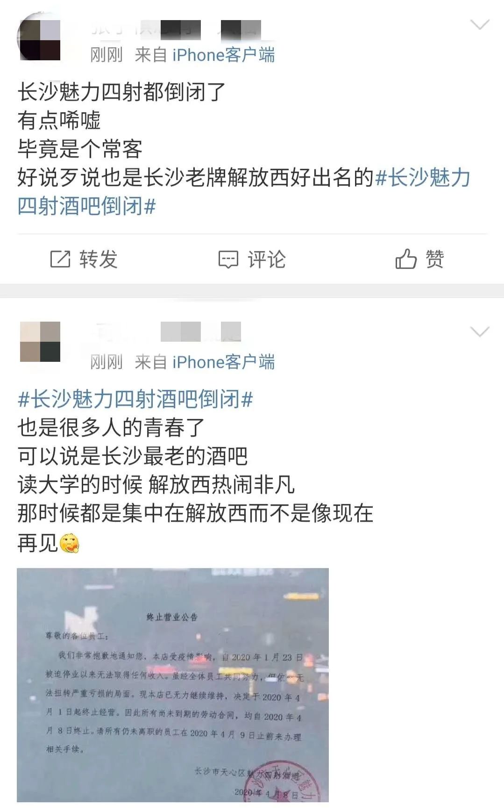Open first post text 长沙魅力四射都倒闭了
504x812 pixels.
pos(121,92)
